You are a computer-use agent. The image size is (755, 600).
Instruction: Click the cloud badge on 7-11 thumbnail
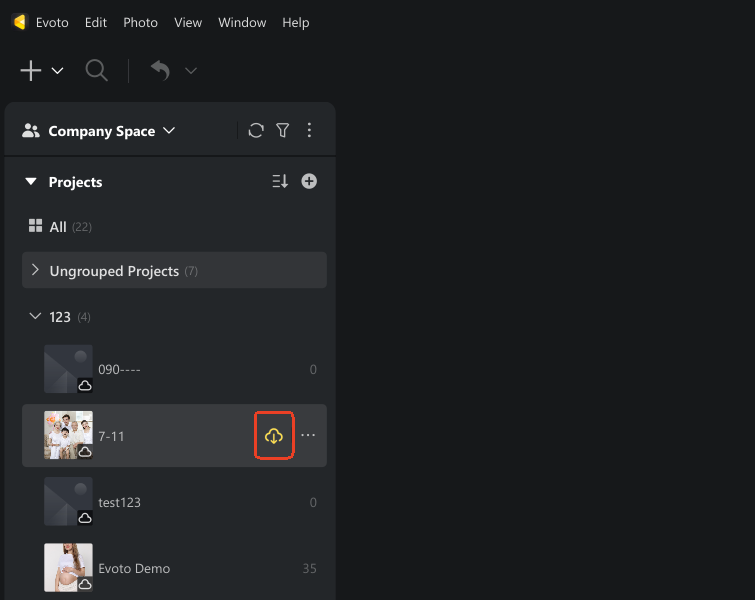(x=85, y=452)
